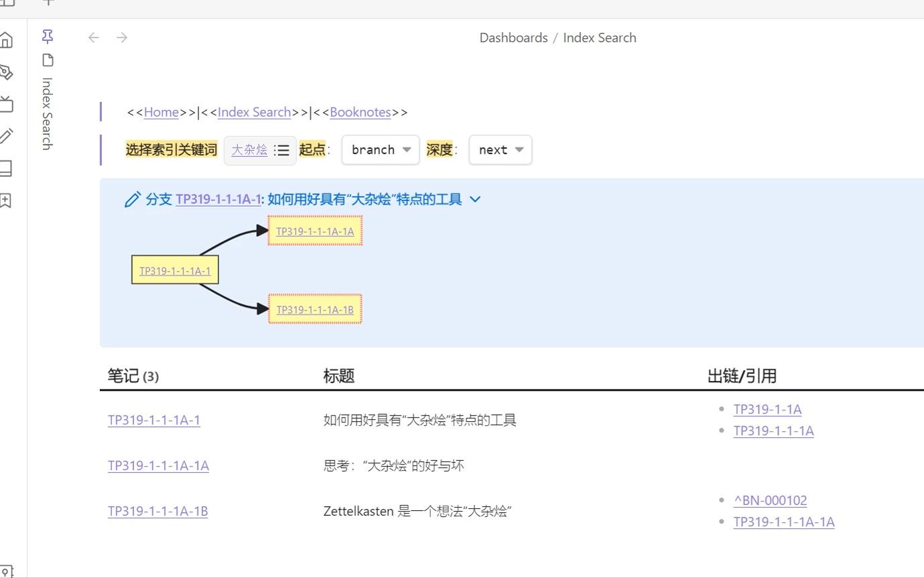This screenshot has width=924, height=578.
Task: Click the 选择索引关键词 highlighted label
Action: (172, 150)
